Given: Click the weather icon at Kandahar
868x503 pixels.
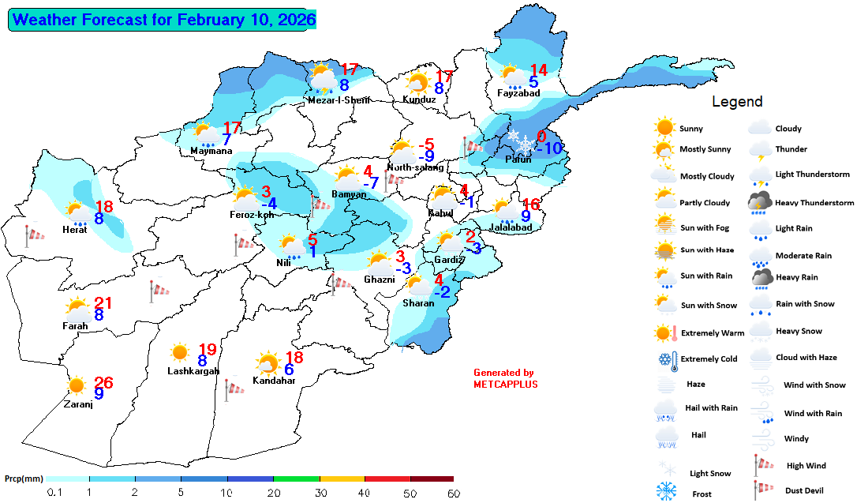Looking at the screenshot, I should pos(268,364).
